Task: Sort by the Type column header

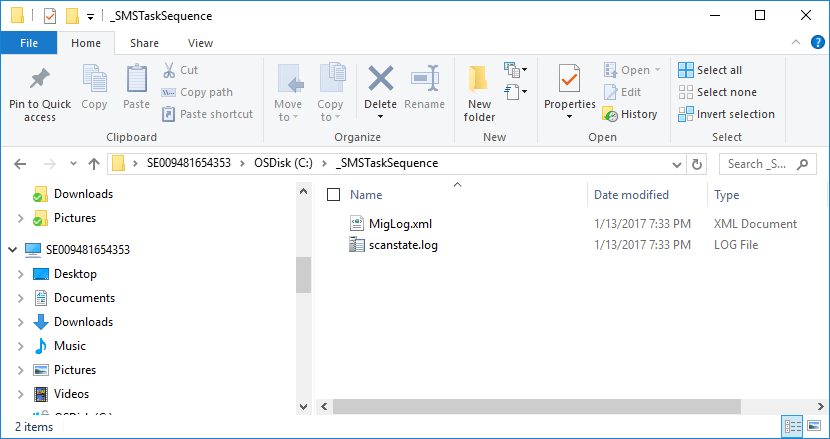Action: coord(726,195)
